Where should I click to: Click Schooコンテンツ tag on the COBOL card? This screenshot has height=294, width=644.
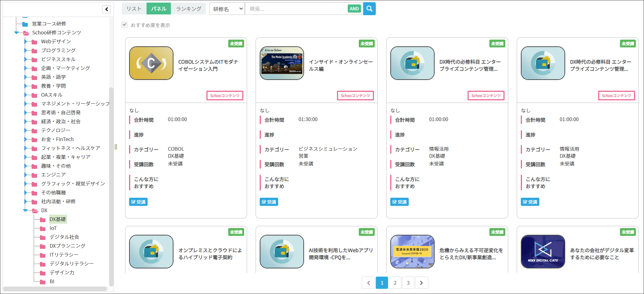coord(225,96)
